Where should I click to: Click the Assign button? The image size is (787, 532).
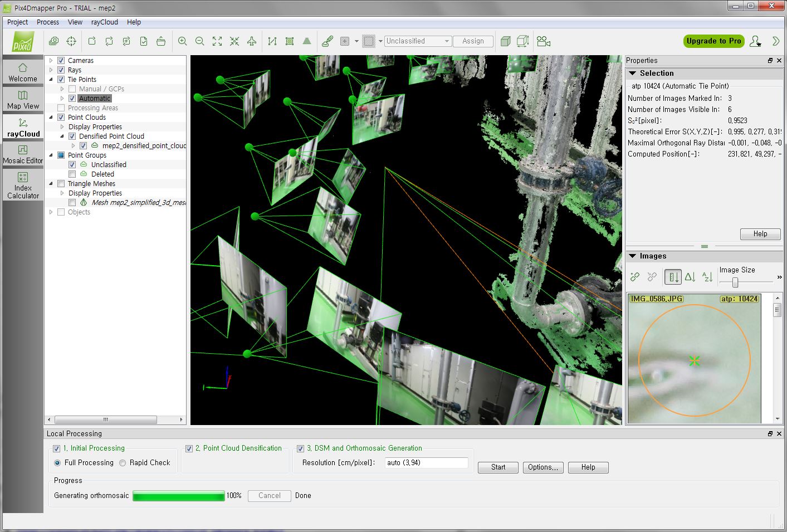(x=473, y=41)
